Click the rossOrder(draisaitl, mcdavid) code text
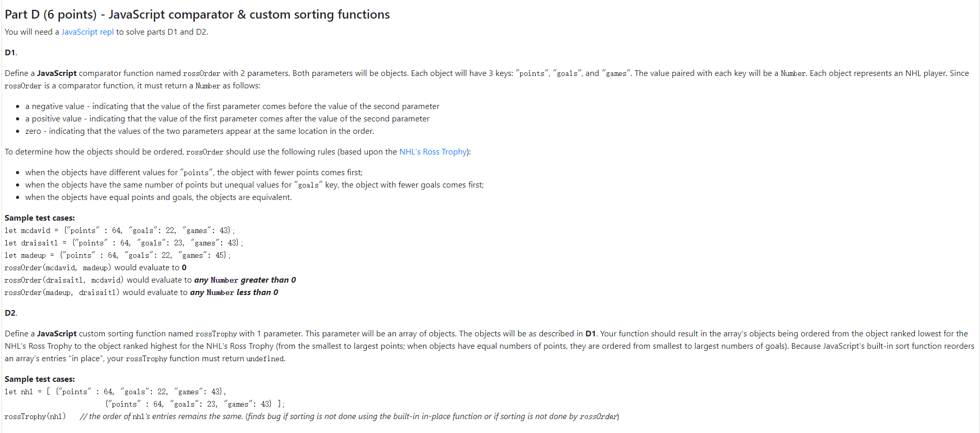Viewport: 980px width, 433px height. 64,280
